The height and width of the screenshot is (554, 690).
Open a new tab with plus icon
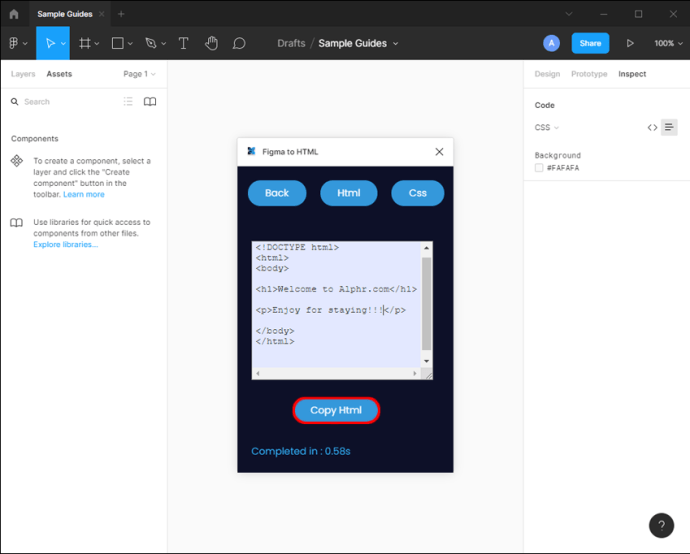click(x=121, y=14)
